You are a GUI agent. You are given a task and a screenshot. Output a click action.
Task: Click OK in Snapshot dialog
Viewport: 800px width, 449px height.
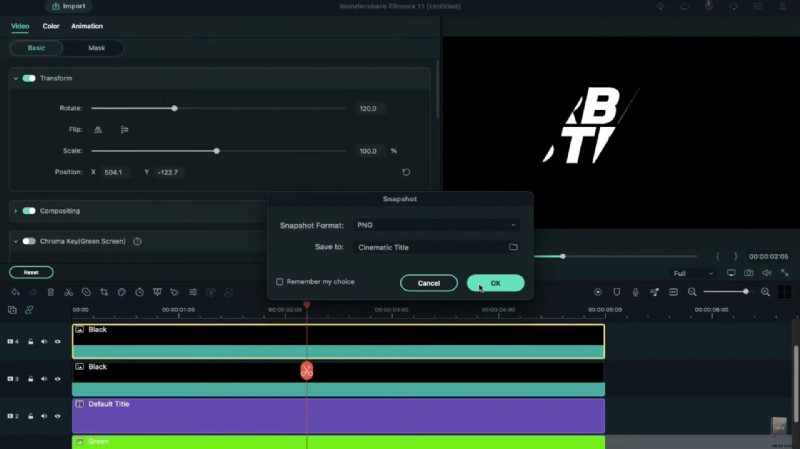[x=495, y=283]
